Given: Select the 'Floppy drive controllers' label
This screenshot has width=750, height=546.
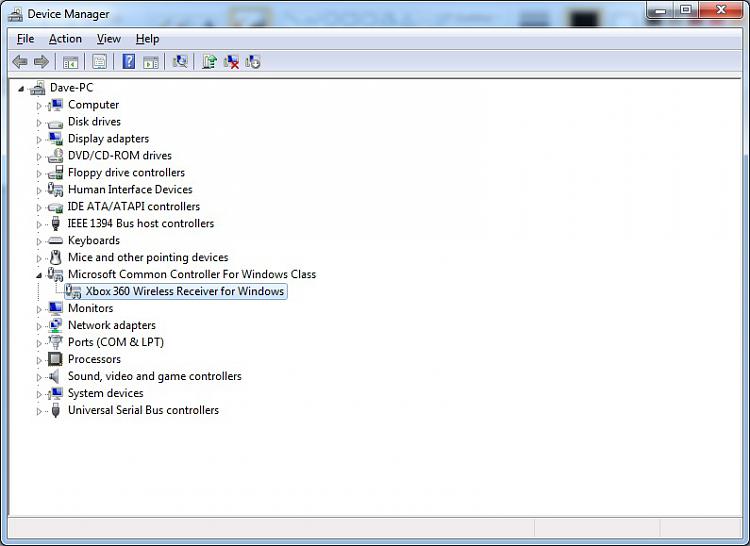Looking at the screenshot, I should coord(126,173).
